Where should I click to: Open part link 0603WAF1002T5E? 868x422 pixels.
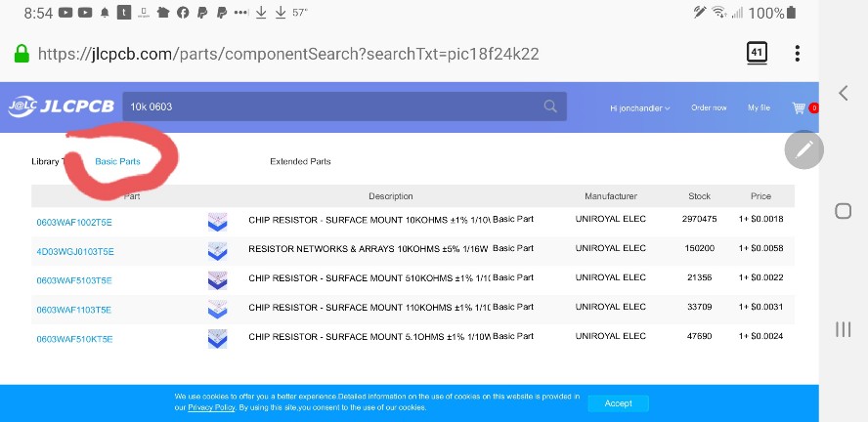coord(74,223)
